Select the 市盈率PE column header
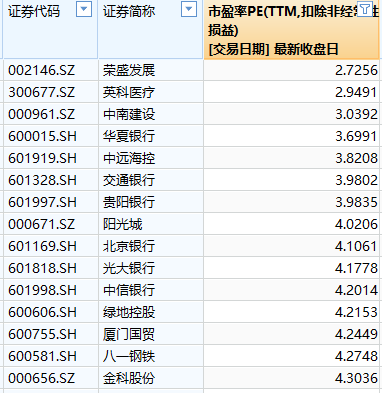 tap(292, 30)
